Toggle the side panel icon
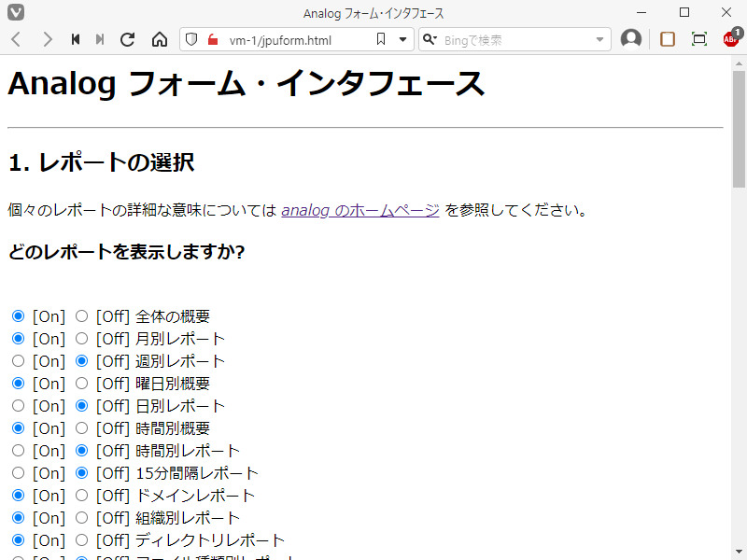 click(668, 39)
